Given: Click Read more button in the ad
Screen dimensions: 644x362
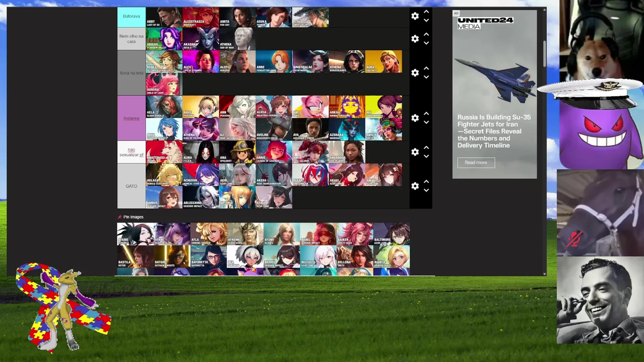Looking at the screenshot, I should coord(476,162).
